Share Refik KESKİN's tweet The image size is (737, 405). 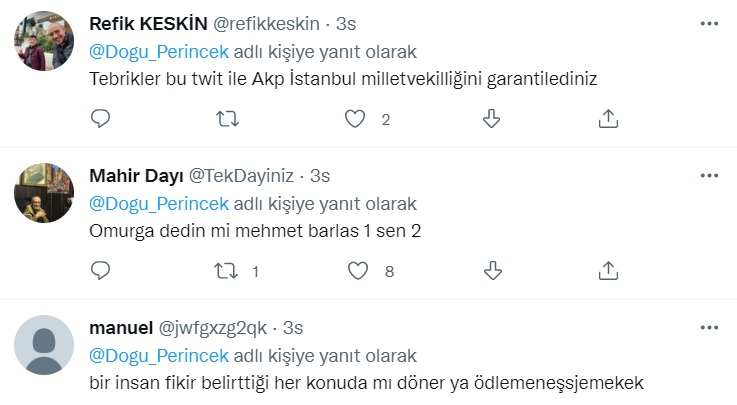tap(607, 119)
